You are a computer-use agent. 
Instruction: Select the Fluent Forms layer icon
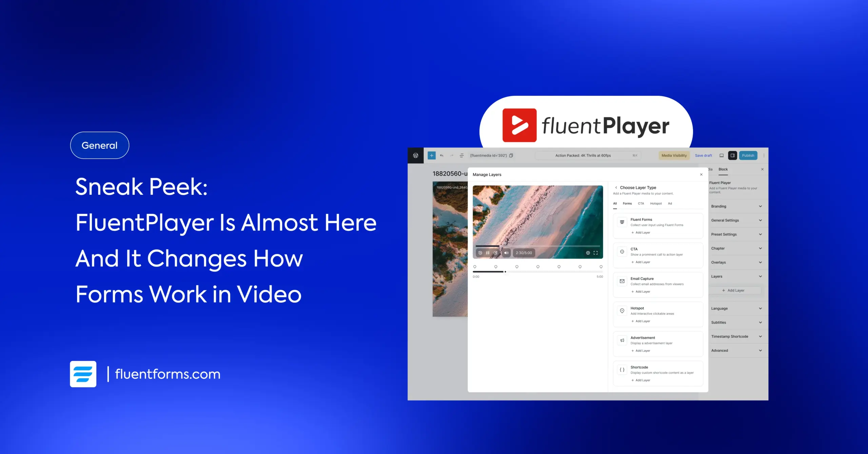click(622, 222)
